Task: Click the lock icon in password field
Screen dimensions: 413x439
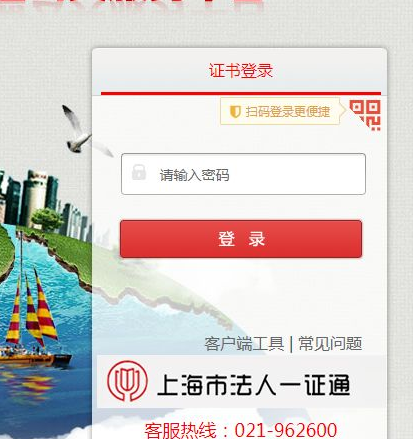Action: (x=139, y=172)
